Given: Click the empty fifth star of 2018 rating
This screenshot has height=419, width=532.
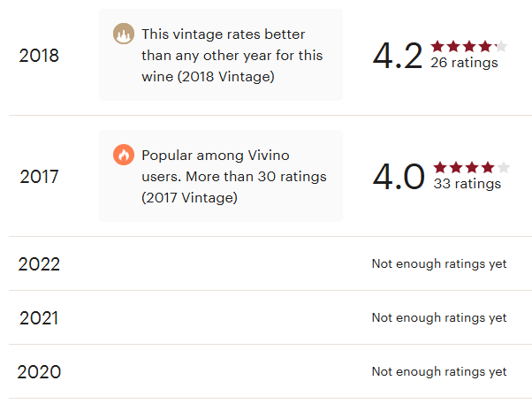Looking at the screenshot, I should coord(501,47).
